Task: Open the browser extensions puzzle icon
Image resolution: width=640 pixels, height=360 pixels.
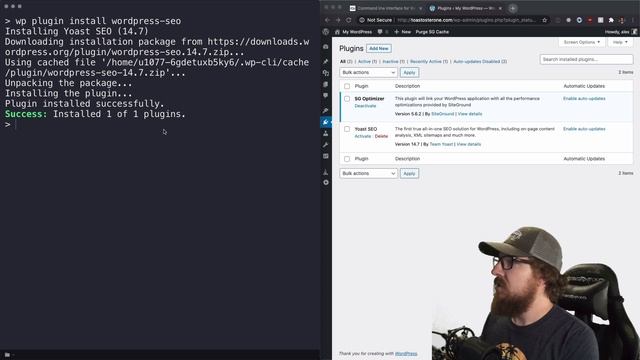Action: click(611, 20)
